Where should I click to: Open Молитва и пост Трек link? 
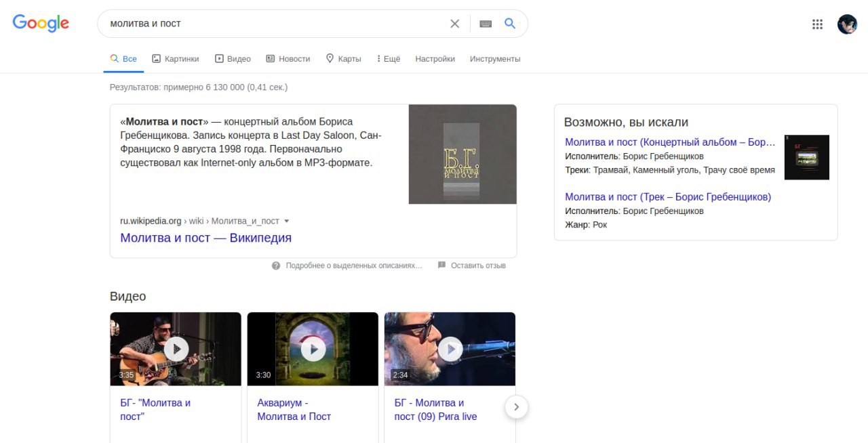coord(668,197)
